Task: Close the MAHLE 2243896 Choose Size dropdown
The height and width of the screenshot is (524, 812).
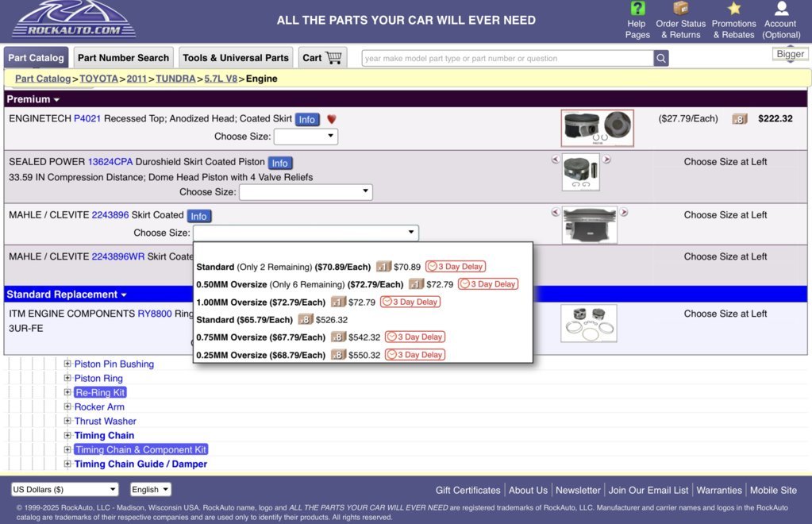Action: [306, 233]
